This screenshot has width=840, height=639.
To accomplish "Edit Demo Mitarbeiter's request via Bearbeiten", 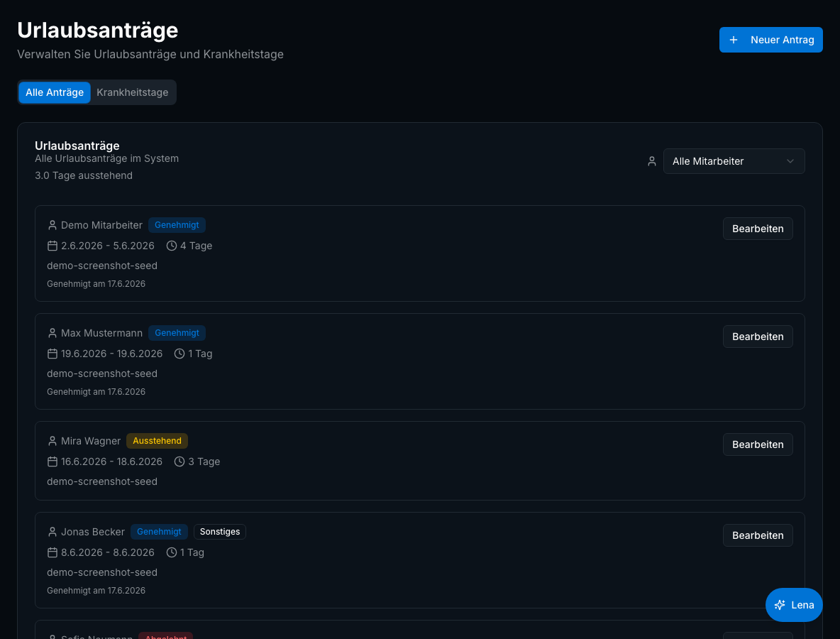I will click(758, 229).
